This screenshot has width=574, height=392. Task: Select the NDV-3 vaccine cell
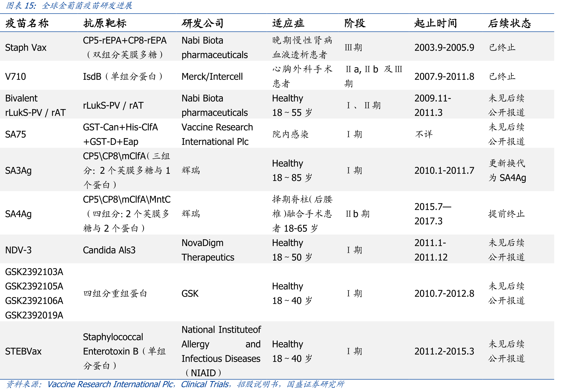coord(18,250)
